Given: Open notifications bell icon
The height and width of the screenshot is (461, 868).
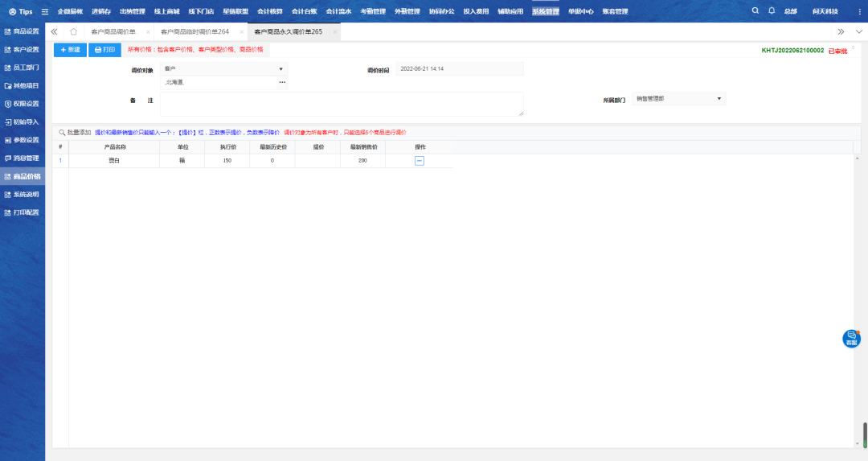Looking at the screenshot, I should click(x=772, y=11).
